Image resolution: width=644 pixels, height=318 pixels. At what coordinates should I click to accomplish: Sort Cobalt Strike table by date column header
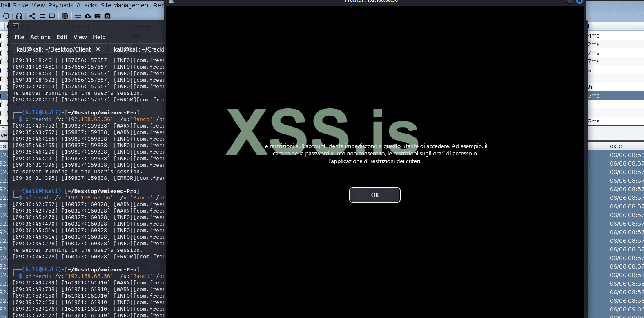(626, 146)
